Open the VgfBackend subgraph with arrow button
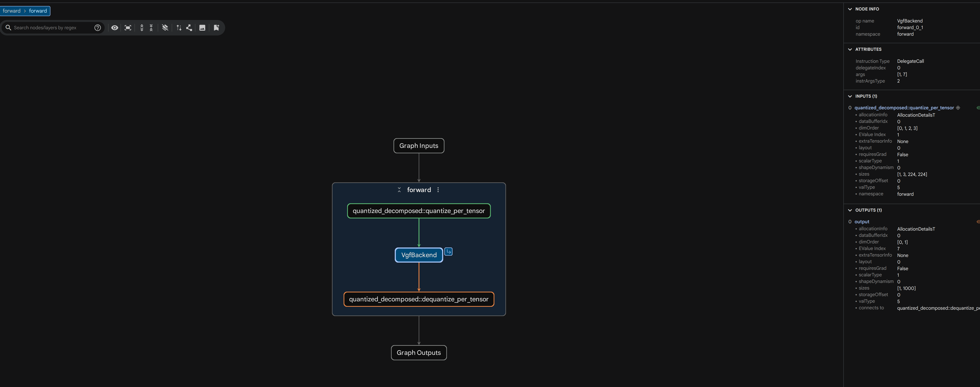980x387 pixels. click(x=449, y=252)
